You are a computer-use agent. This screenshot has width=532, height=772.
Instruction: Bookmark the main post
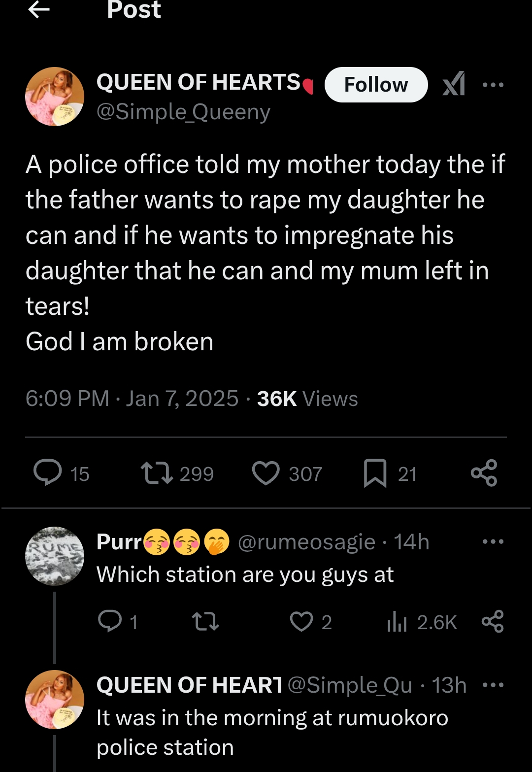[375, 473]
